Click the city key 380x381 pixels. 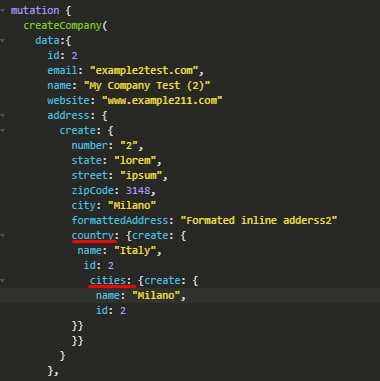pyautogui.click(x=83, y=205)
